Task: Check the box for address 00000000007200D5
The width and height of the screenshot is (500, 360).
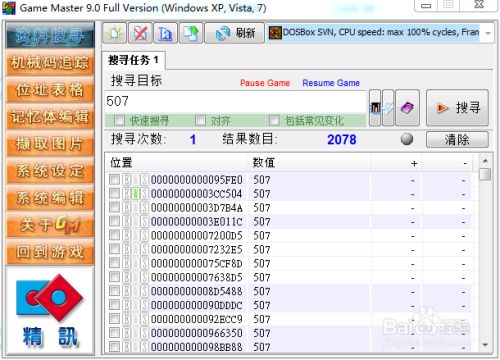Action: coord(114,235)
